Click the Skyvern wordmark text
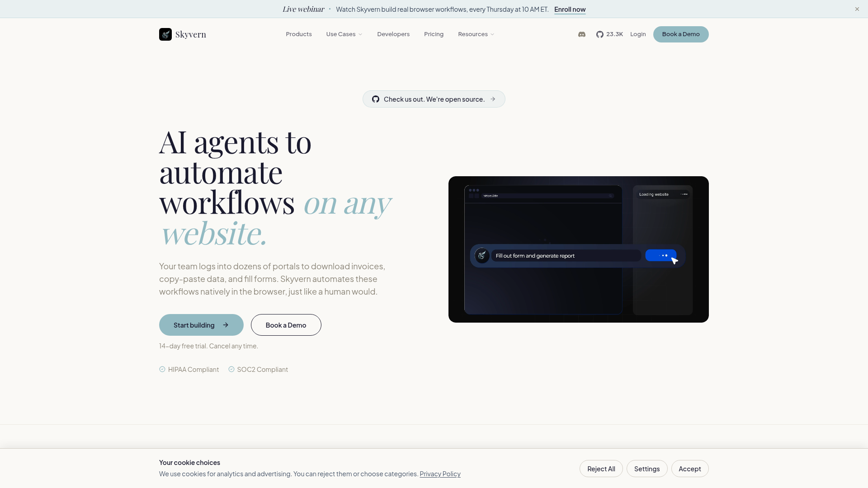Image resolution: width=868 pixels, height=488 pixels. coord(191,34)
